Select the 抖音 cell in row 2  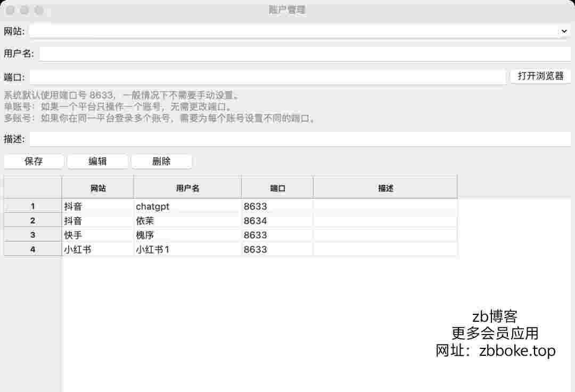coord(98,221)
